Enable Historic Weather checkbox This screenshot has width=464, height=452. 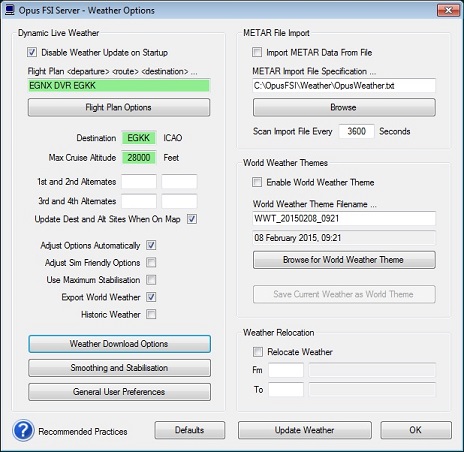click(x=151, y=314)
